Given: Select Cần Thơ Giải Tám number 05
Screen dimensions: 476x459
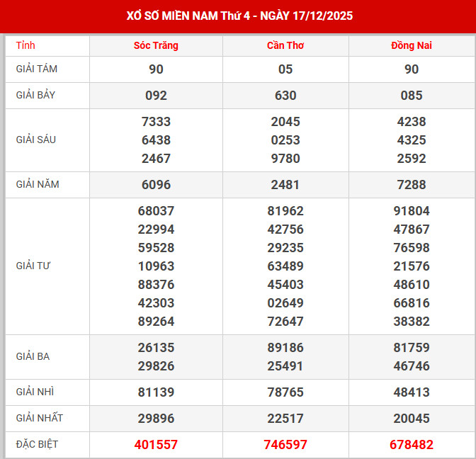Looking at the screenshot, I should [x=285, y=69].
